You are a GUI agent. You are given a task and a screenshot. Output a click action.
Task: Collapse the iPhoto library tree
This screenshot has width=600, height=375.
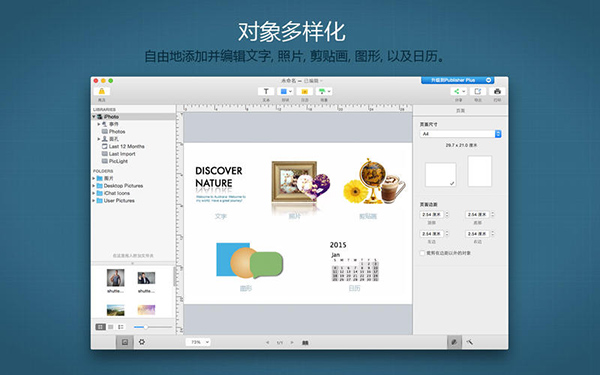[94, 117]
